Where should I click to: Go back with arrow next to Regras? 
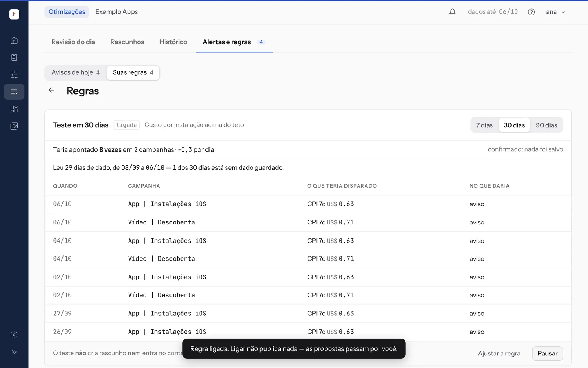51,90
